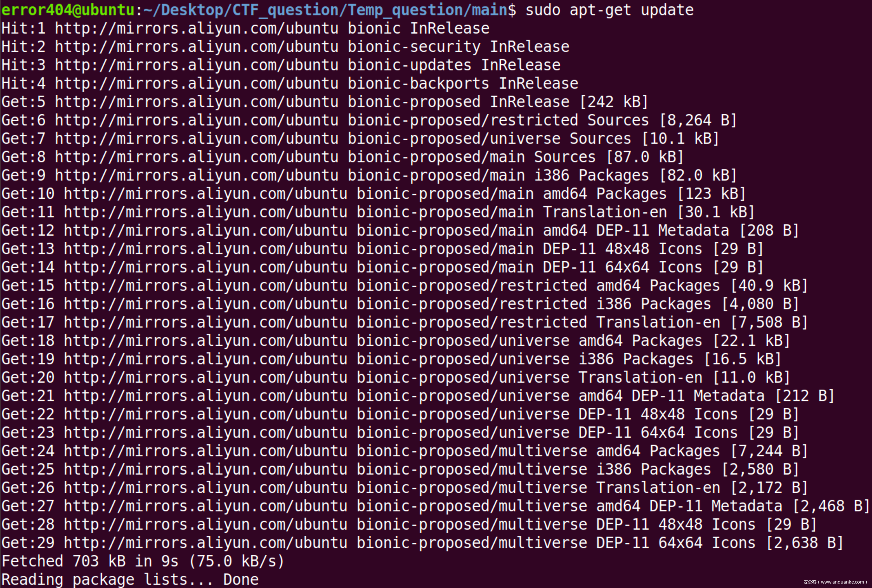Click the Get:10 main amd64 Packages URL
This screenshot has height=588, width=872.
[x=205, y=194]
